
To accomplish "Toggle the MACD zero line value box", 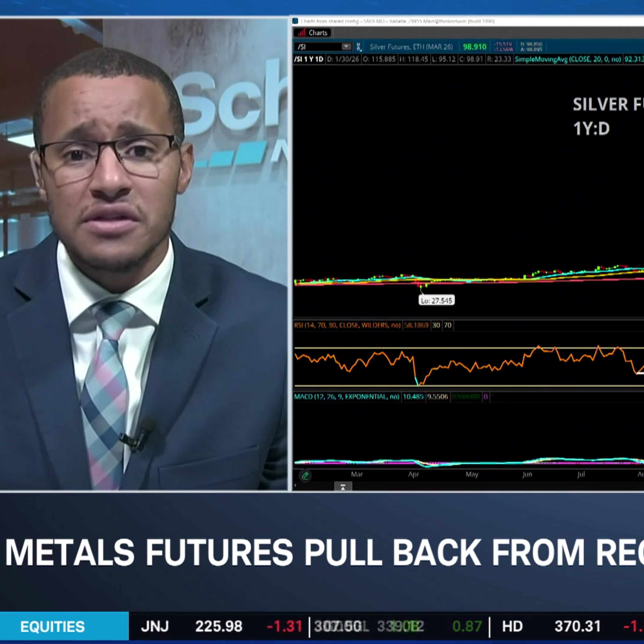I will coord(486,397).
